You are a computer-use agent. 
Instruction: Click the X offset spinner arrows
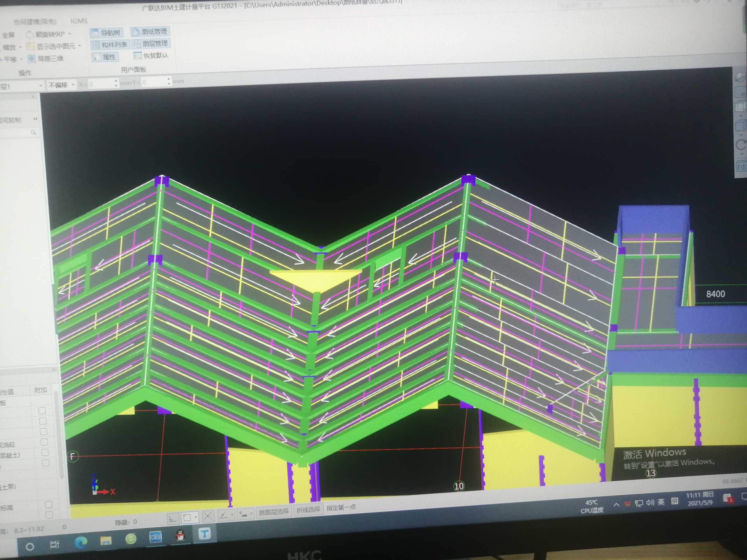pos(116,83)
